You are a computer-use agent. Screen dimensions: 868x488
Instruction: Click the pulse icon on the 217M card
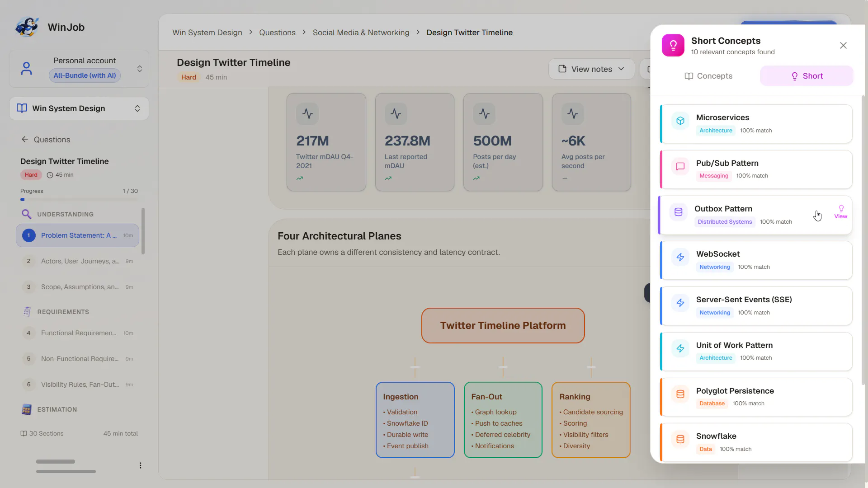click(x=307, y=114)
